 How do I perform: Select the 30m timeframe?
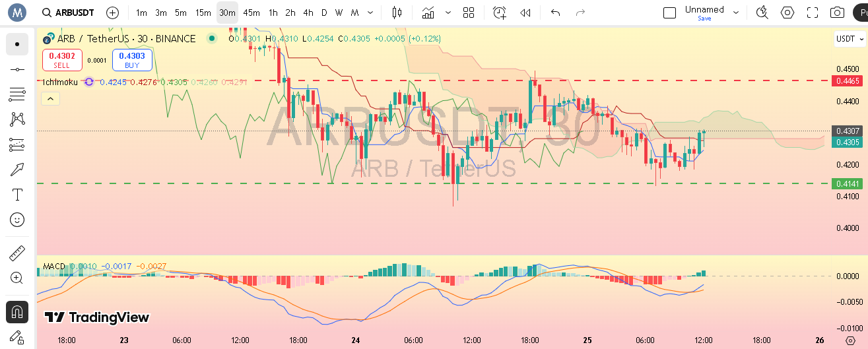(227, 13)
